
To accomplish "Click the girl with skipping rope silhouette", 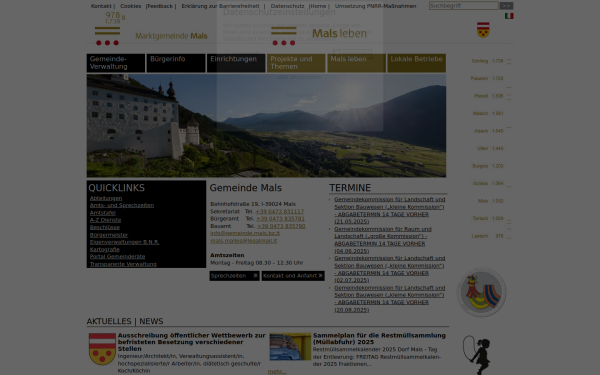I will click(x=476, y=355).
